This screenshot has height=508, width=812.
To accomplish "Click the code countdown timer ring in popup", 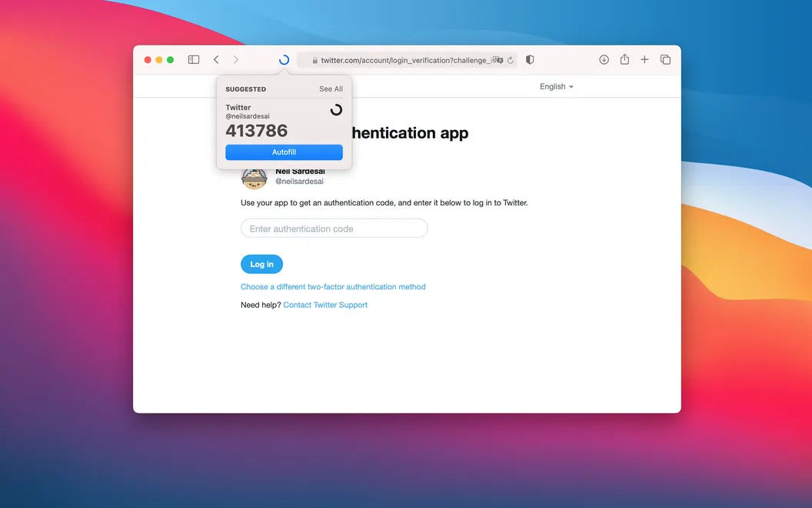I will pyautogui.click(x=336, y=110).
